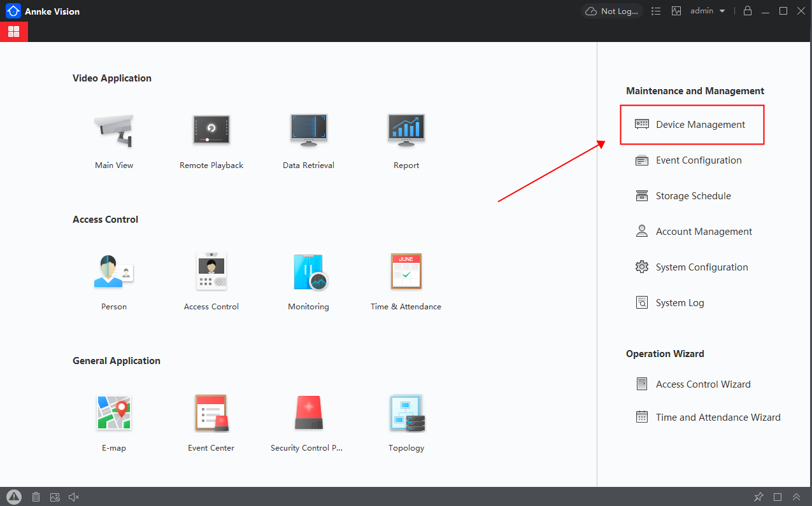Open the list menu icon in title bar

point(656,11)
